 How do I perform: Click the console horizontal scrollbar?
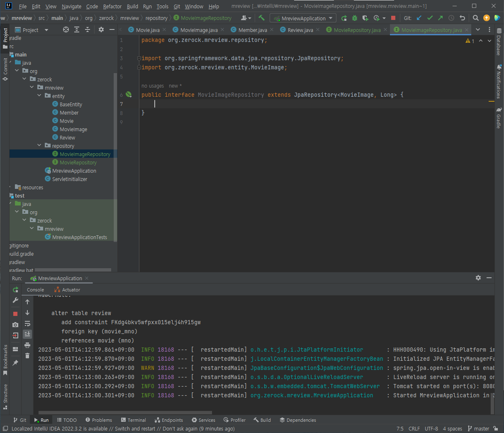[x=125, y=413]
